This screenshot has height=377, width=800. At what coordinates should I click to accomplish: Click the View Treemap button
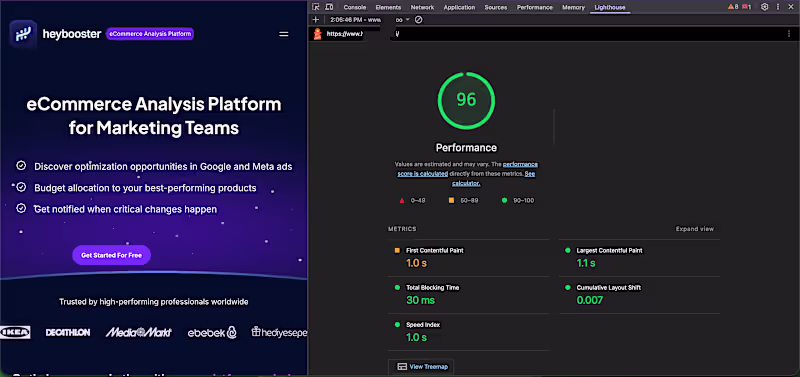point(421,366)
